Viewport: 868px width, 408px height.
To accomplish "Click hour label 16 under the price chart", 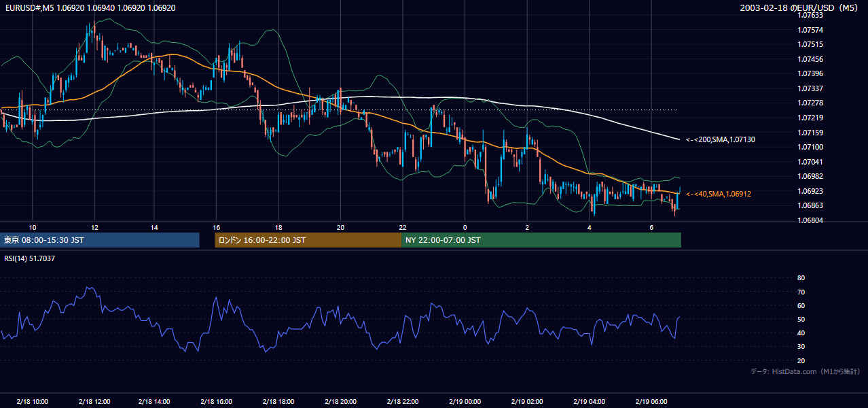I will [216, 227].
